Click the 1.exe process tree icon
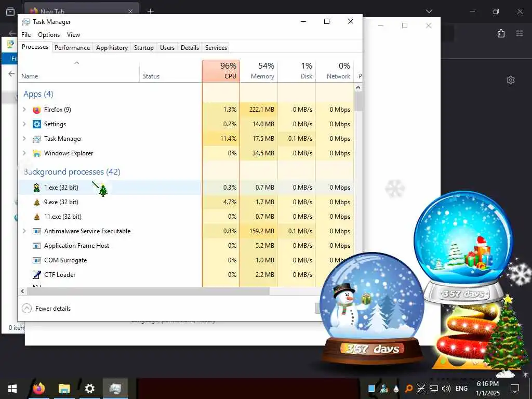 tap(37, 188)
